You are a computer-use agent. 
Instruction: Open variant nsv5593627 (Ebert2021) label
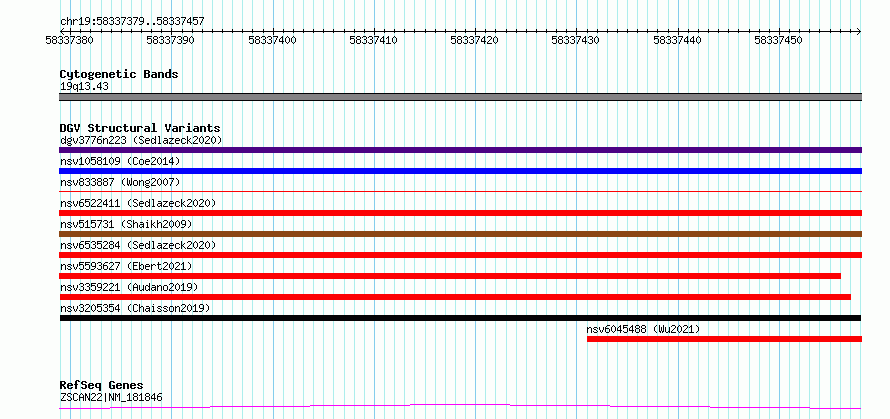pos(126,266)
